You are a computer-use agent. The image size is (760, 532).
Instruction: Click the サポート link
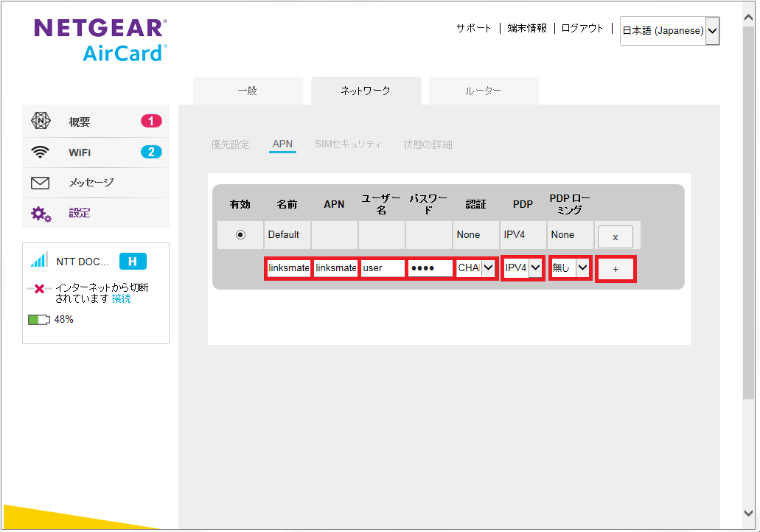click(473, 28)
